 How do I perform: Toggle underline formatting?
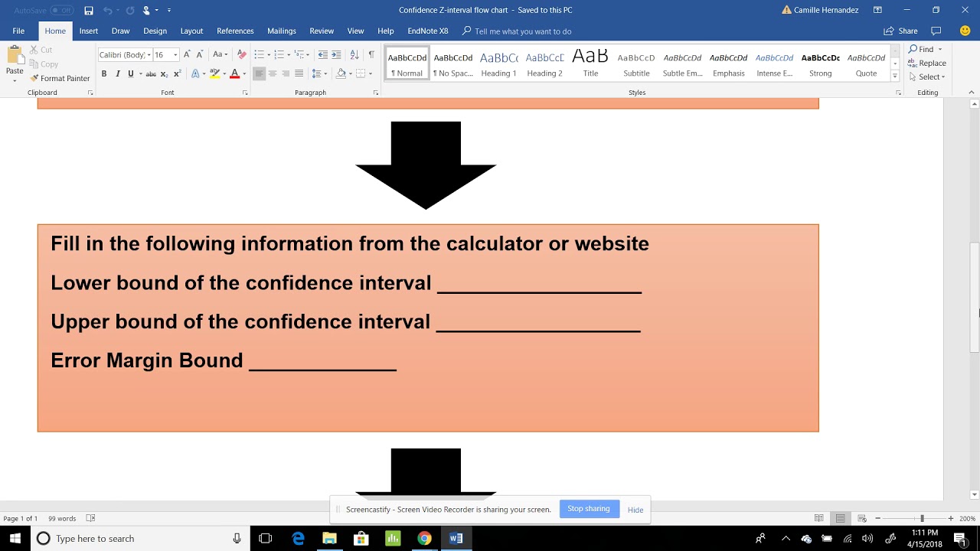click(x=130, y=73)
